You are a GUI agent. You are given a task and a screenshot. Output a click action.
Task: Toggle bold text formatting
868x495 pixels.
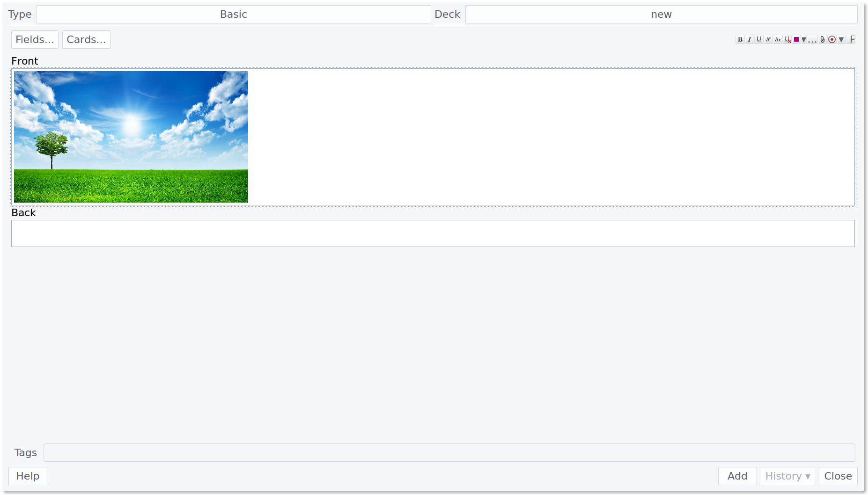(x=740, y=40)
